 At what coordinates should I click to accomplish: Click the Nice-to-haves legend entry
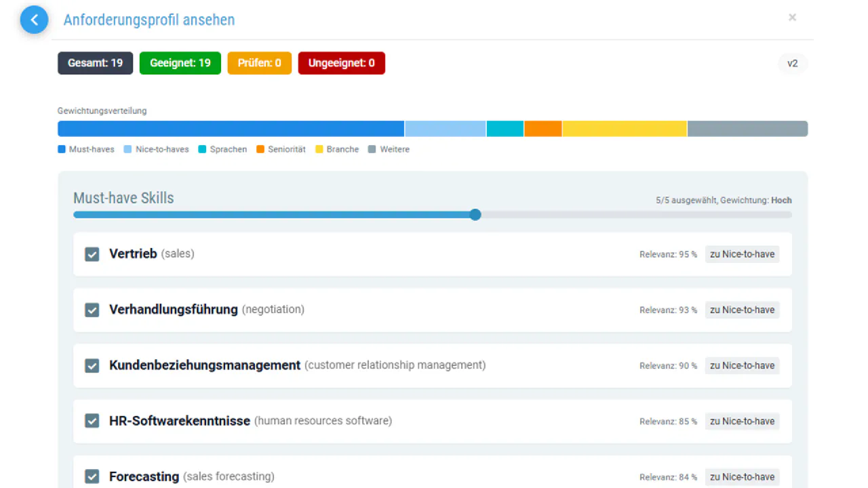point(157,149)
